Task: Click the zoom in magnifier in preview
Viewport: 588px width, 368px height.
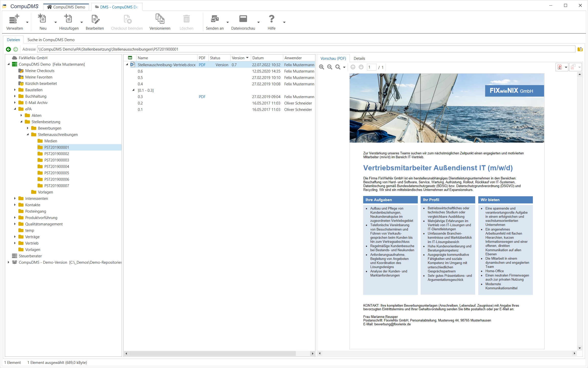Action: click(322, 67)
